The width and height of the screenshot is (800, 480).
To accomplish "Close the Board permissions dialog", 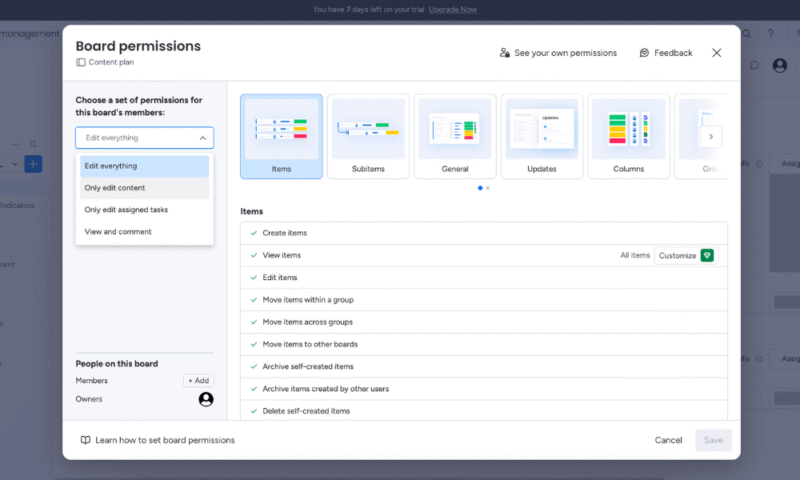I will (x=716, y=53).
